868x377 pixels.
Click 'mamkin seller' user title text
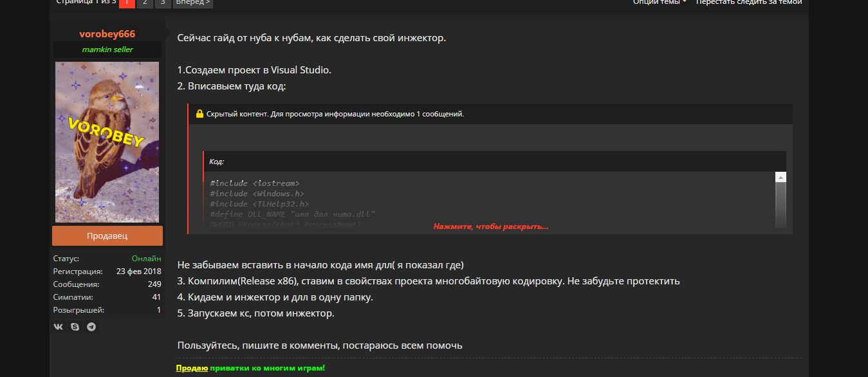coord(107,50)
